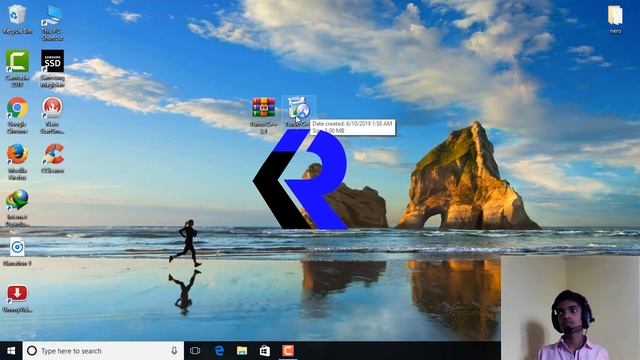Open File Explorer from the taskbar
Screen dimensions: 640x360
tap(242, 351)
